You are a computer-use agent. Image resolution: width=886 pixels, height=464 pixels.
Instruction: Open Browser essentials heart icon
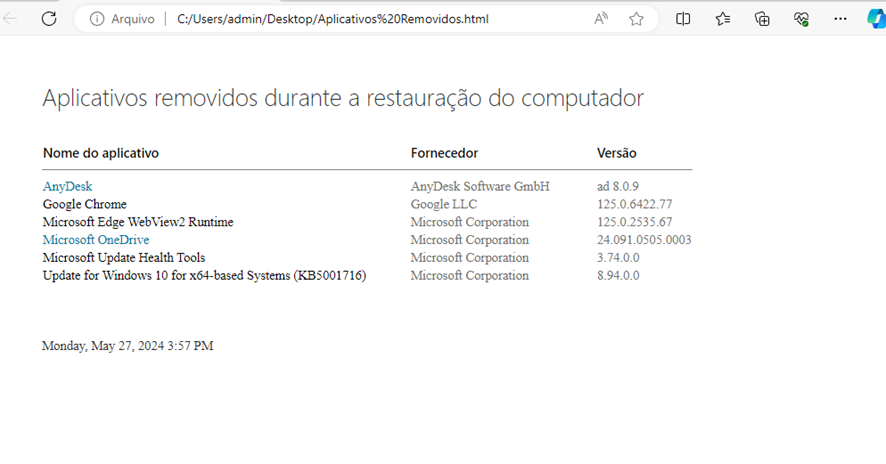(x=801, y=19)
